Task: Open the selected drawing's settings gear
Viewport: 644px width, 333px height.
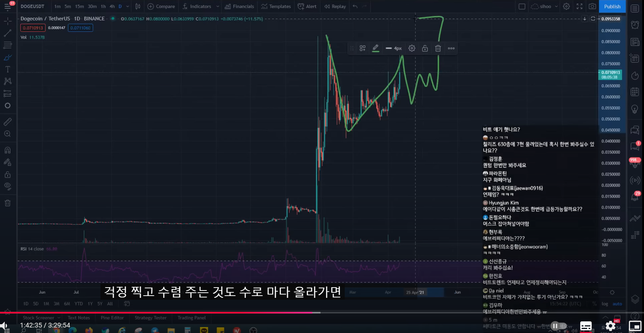Action: [x=412, y=48]
